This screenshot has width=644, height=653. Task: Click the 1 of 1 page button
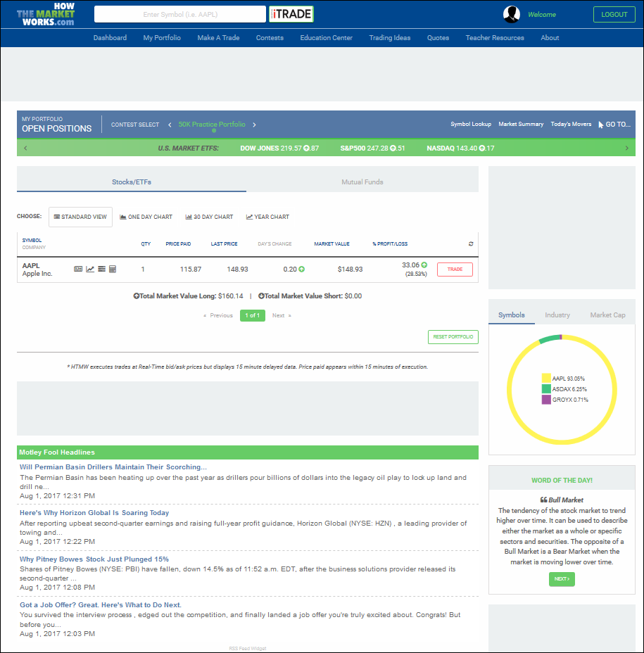(253, 316)
